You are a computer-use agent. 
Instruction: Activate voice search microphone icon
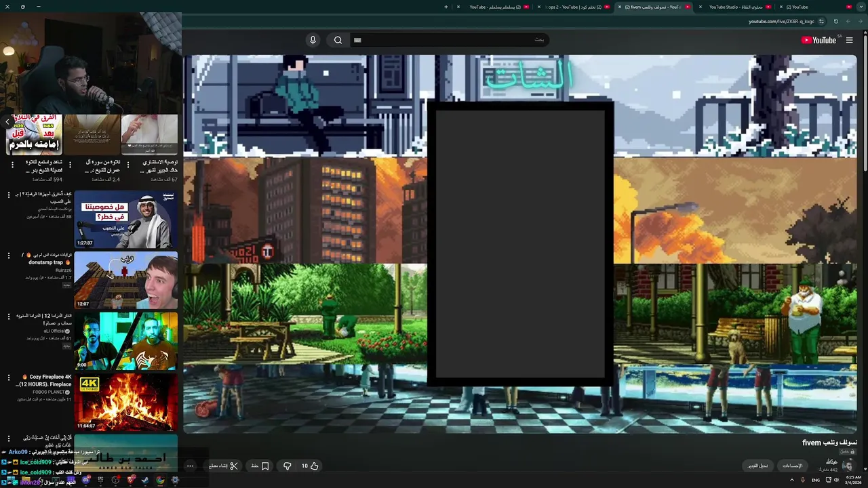coord(313,40)
